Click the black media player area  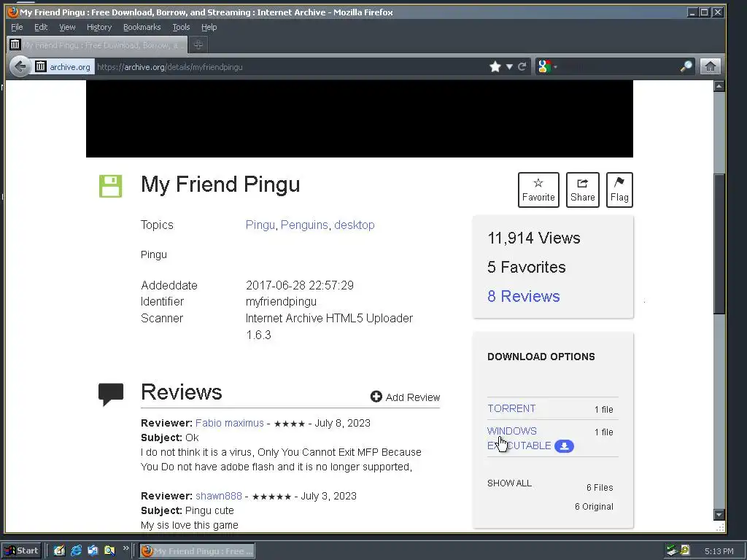pyautogui.click(x=359, y=119)
